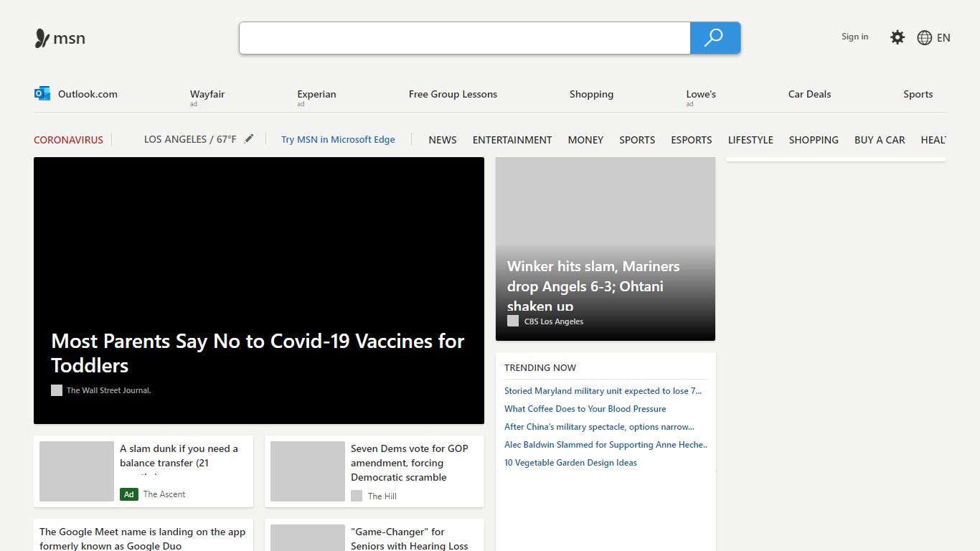Open the Shopping shortcut link

591,94
